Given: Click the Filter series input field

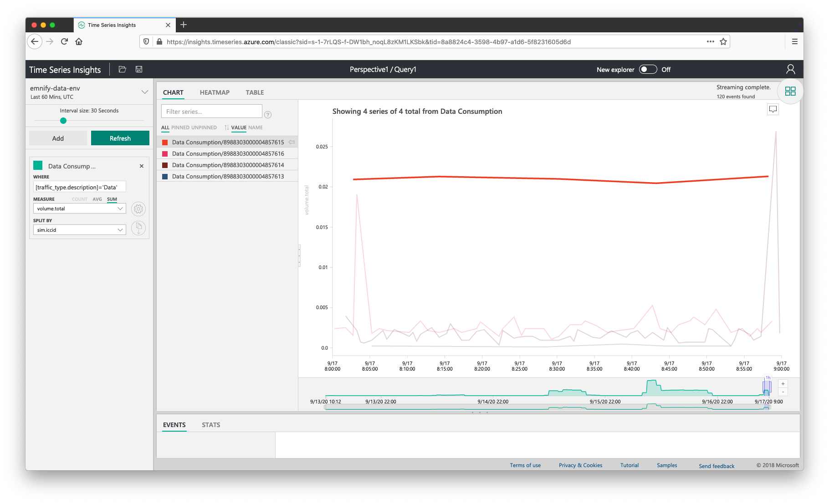Looking at the screenshot, I should tap(212, 112).
